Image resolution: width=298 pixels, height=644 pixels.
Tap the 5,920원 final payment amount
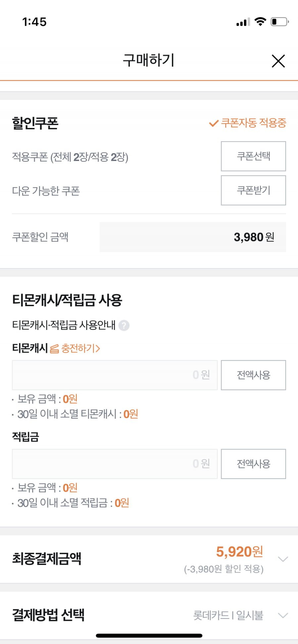239,551
